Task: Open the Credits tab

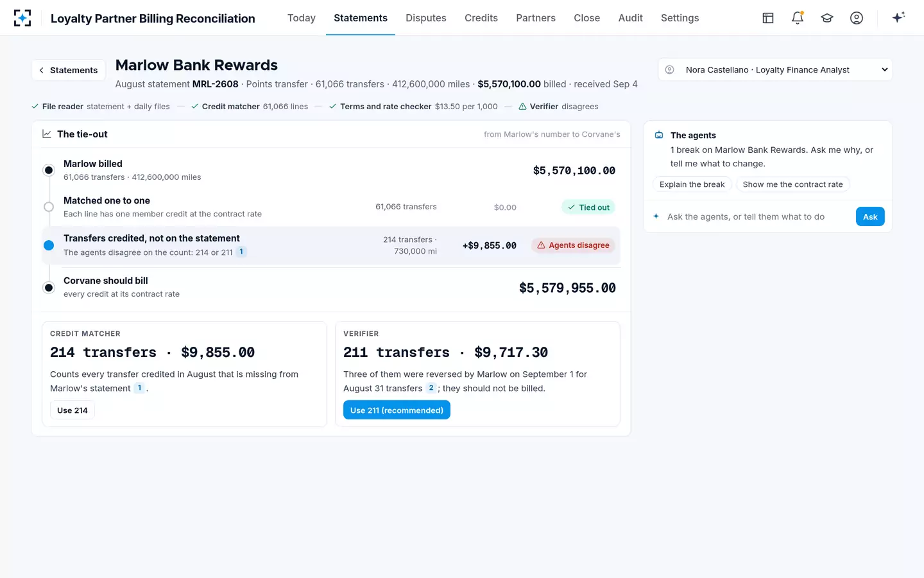Action: pos(481,18)
